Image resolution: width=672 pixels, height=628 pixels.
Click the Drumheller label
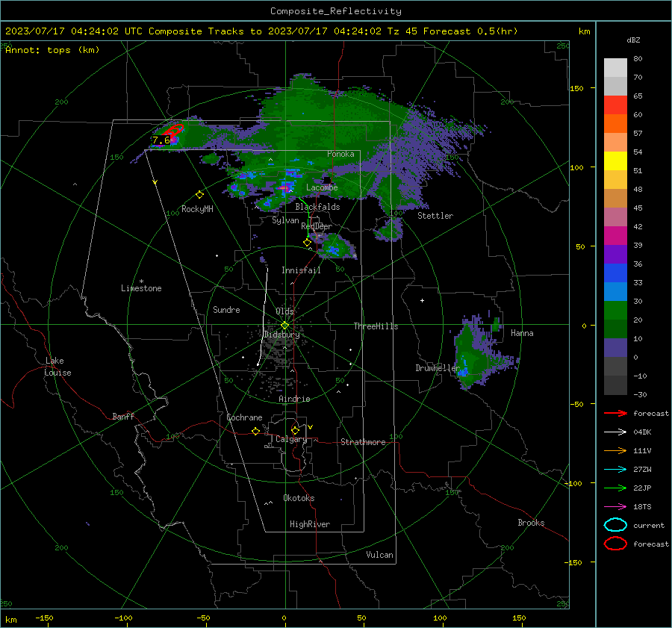[438, 368]
